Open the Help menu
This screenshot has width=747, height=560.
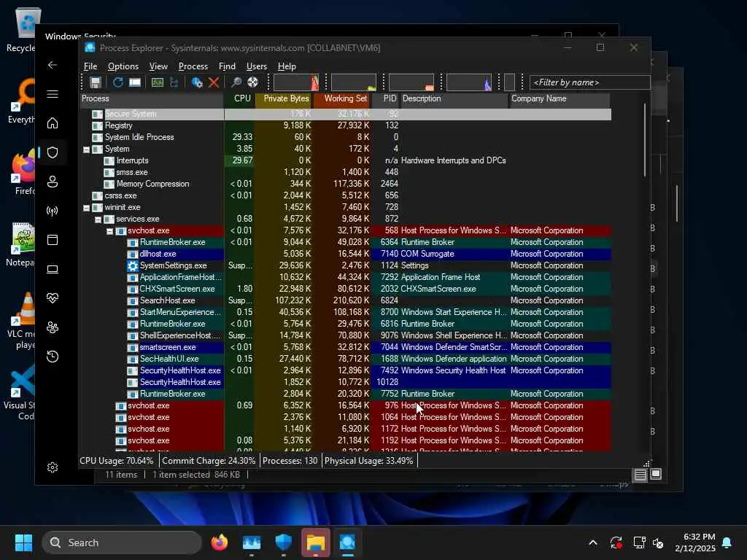pos(287,66)
